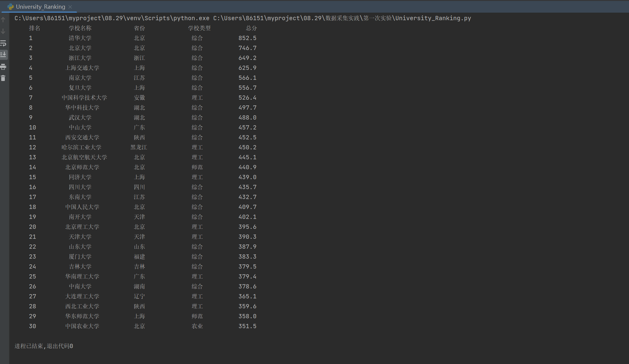
Task: Click the 清华大学 entry in output
Action: click(80, 38)
